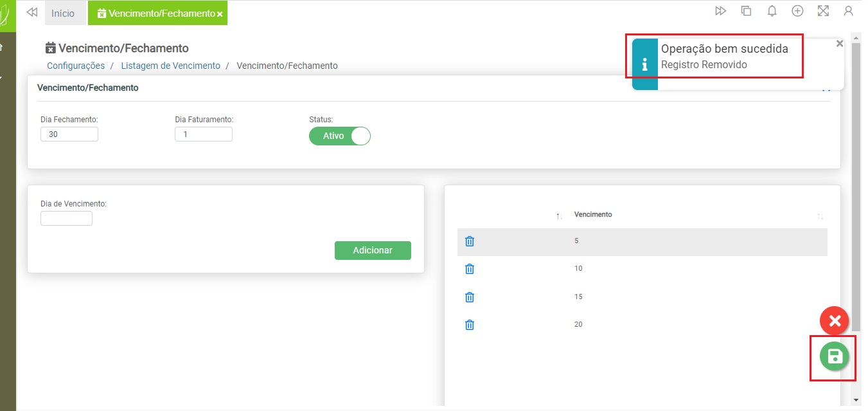Screen dimensions: 868x411
Task: Click the red cancel floating button
Action: pos(834,320)
